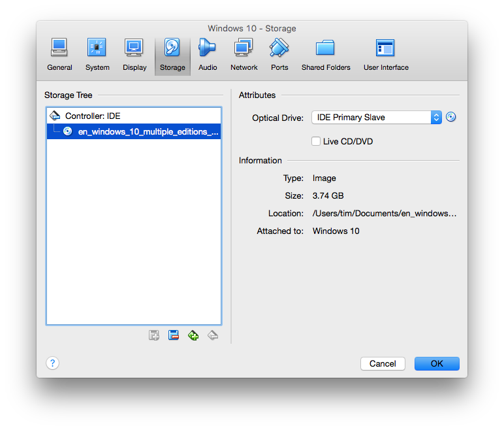Open the General settings section

point(59,55)
